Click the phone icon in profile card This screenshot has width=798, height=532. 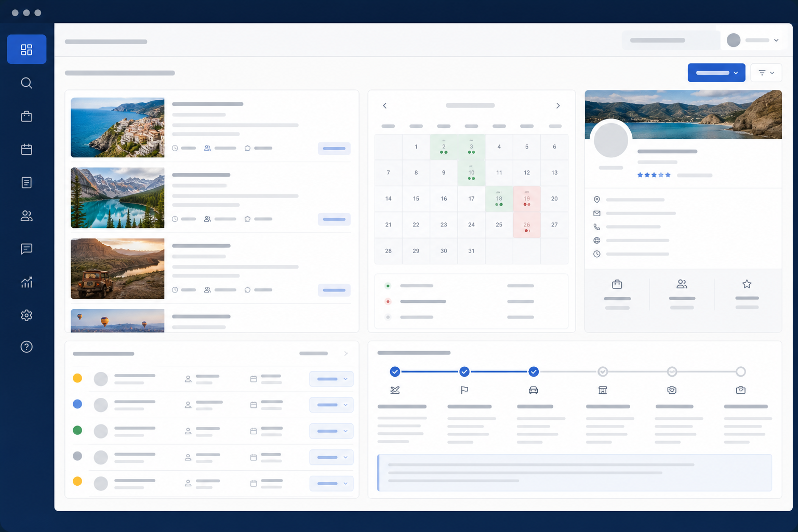pyautogui.click(x=597, y=227)
